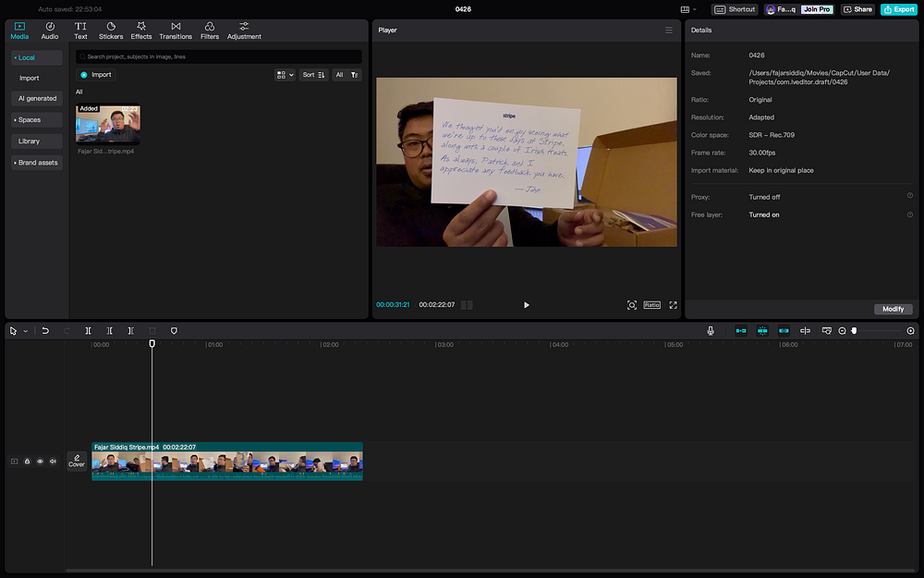The width and height of the screenshot is (924, 578).
Task: Toggle the track visibility eye icon
Action: point(40,461)
